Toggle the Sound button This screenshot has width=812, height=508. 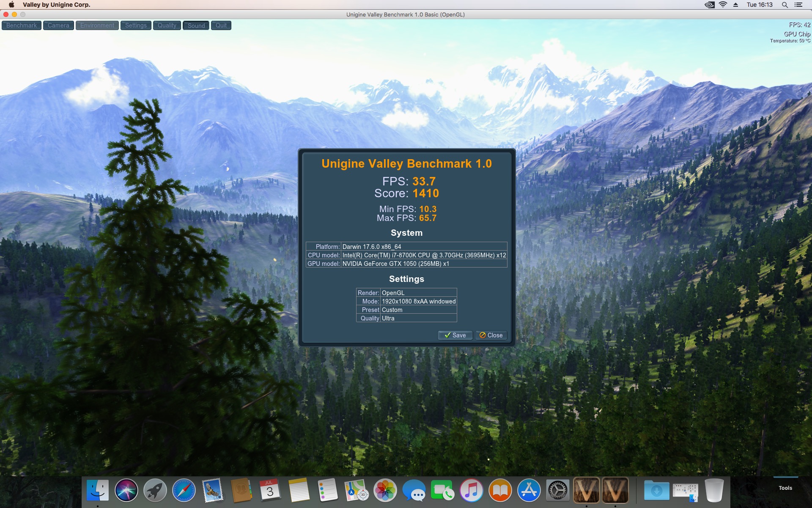196,25
